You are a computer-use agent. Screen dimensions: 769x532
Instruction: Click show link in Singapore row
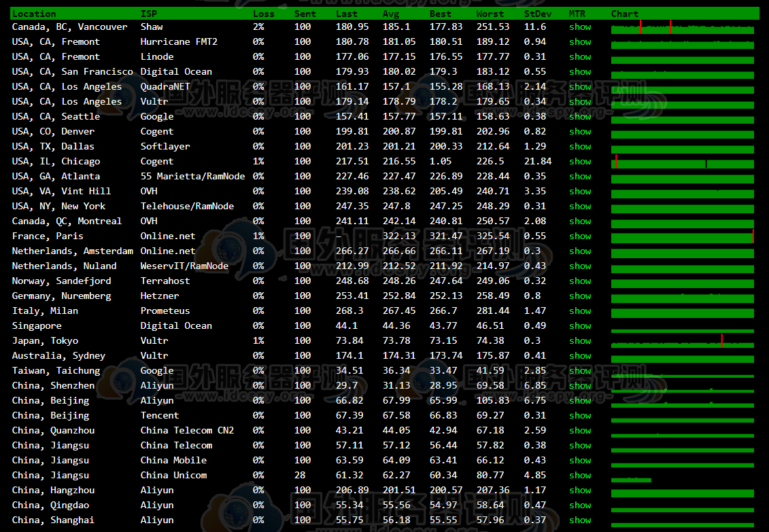click(580, 325)
